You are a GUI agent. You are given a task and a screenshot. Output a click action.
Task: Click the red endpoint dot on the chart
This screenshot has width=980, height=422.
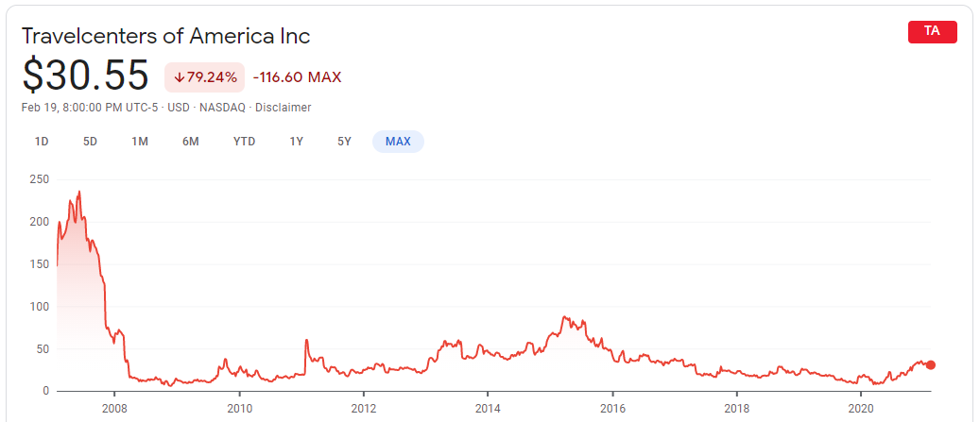(930, 365)
